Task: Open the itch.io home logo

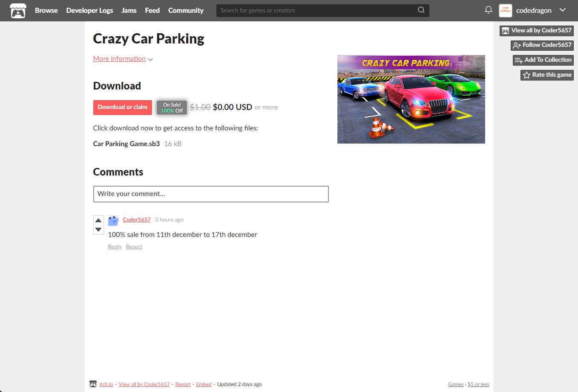Action: [x=18, y=11]
